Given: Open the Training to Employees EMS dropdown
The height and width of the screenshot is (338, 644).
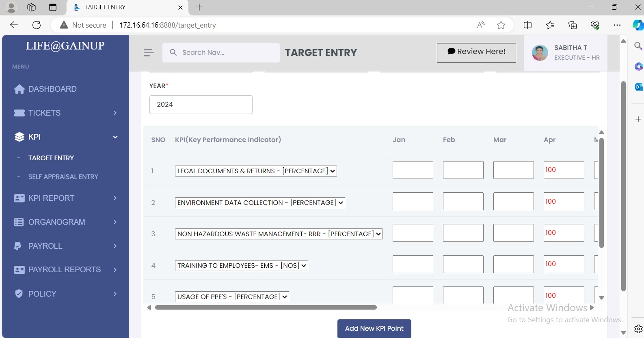Looking at the screenshot, I should (x=241, y=266).
